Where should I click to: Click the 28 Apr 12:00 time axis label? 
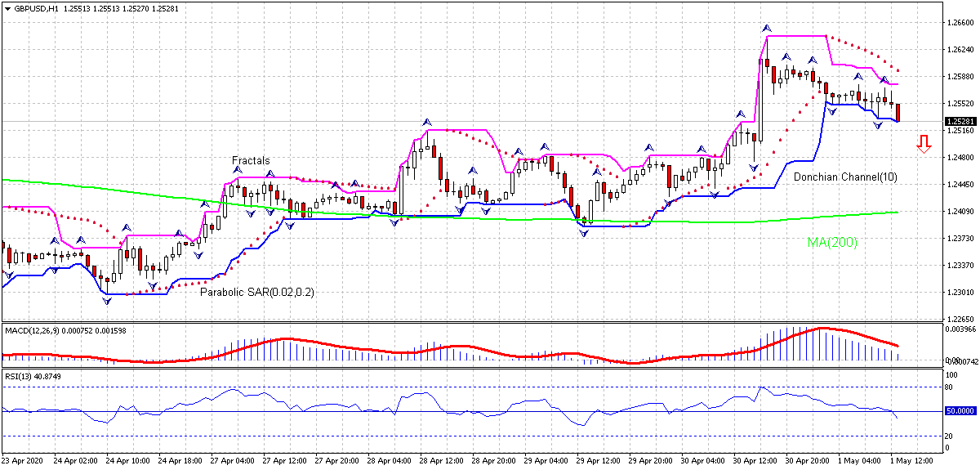tap(441, 462)
